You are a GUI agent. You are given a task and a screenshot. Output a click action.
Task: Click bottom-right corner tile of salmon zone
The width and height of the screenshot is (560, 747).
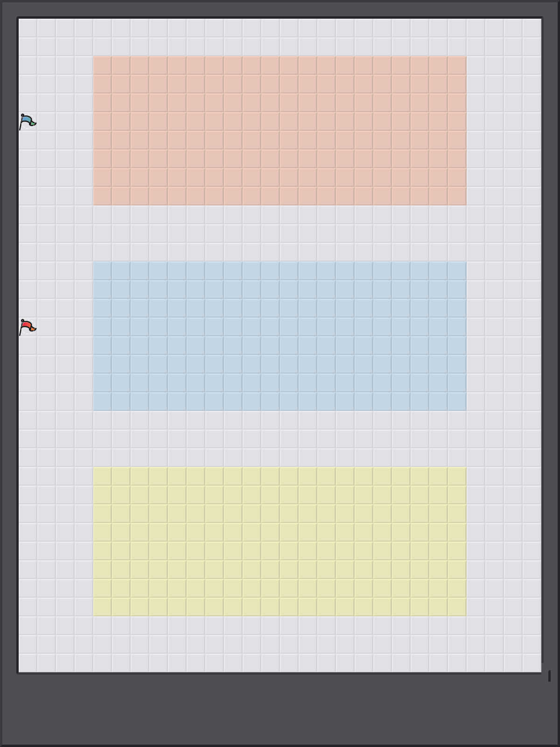pos(457,196)
